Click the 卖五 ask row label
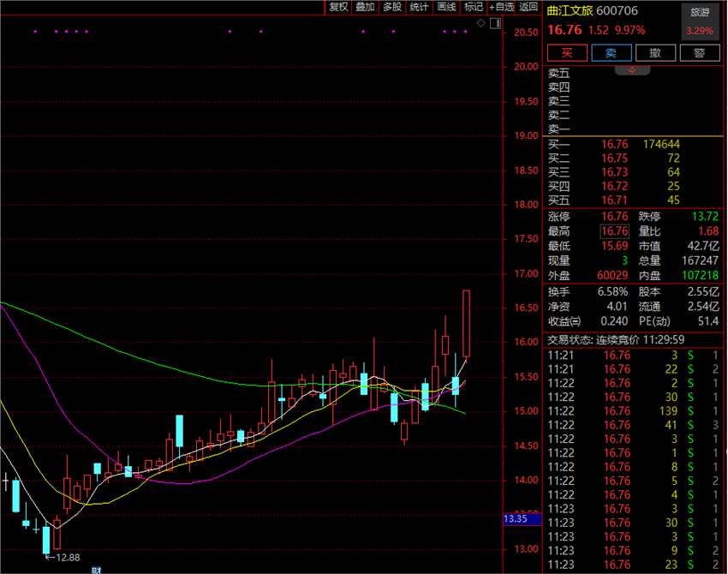 (558, 74)
